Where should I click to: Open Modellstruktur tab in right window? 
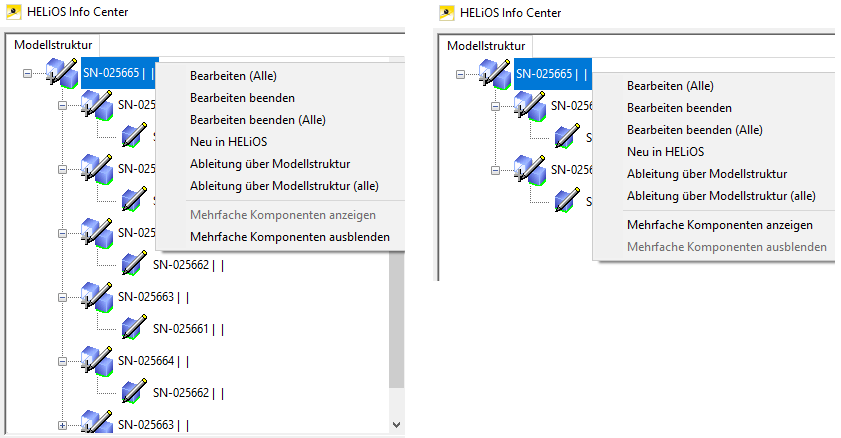point(486,46)
